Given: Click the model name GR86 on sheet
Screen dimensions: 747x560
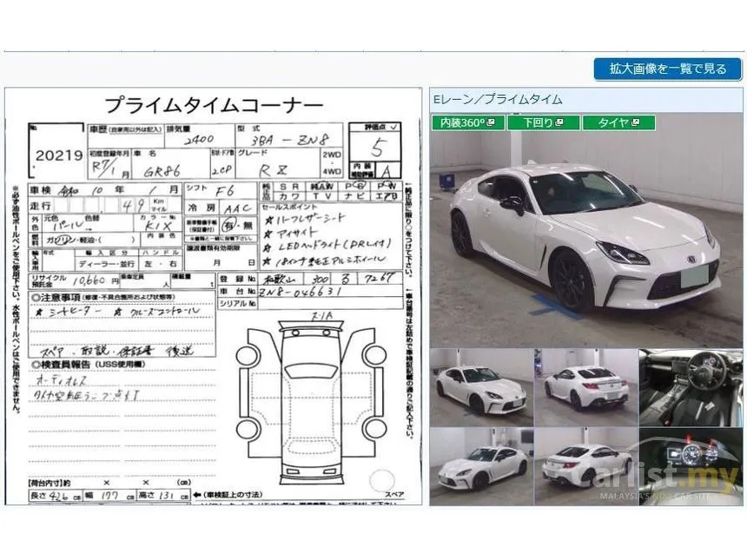Looking at the screenshot, I should (x=162, y=171).
